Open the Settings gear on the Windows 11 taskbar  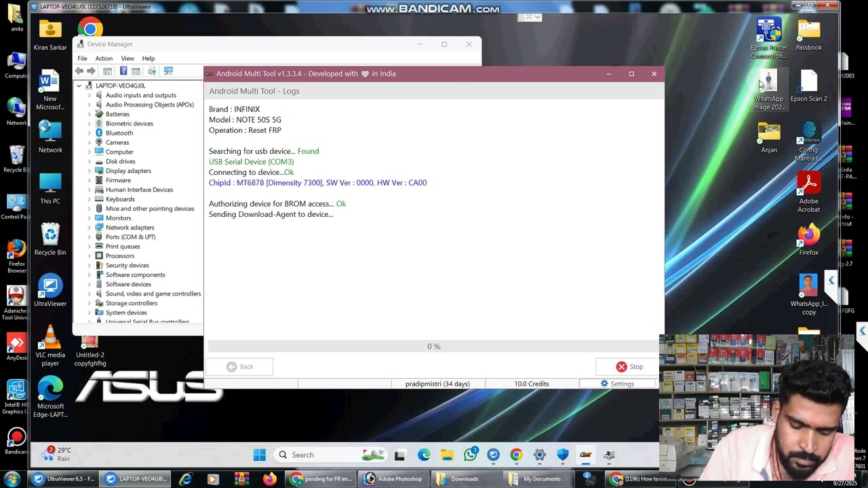tap(539, 455)
